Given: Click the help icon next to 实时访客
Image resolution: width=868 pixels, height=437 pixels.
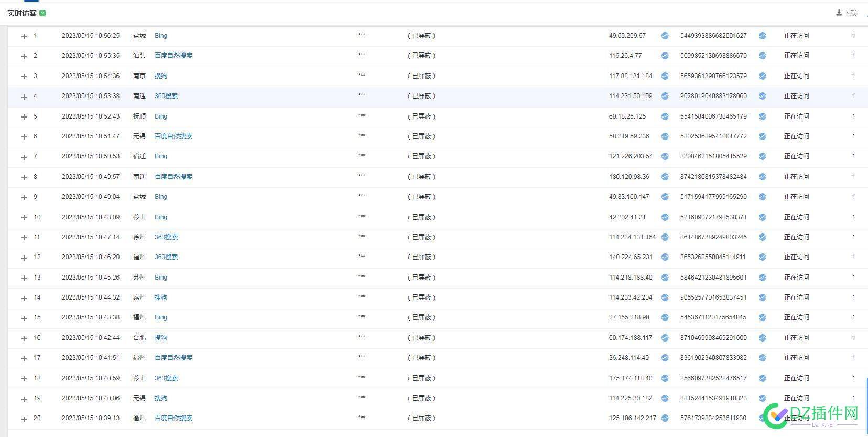Looking at the screenshot, I should coord(42,13).
